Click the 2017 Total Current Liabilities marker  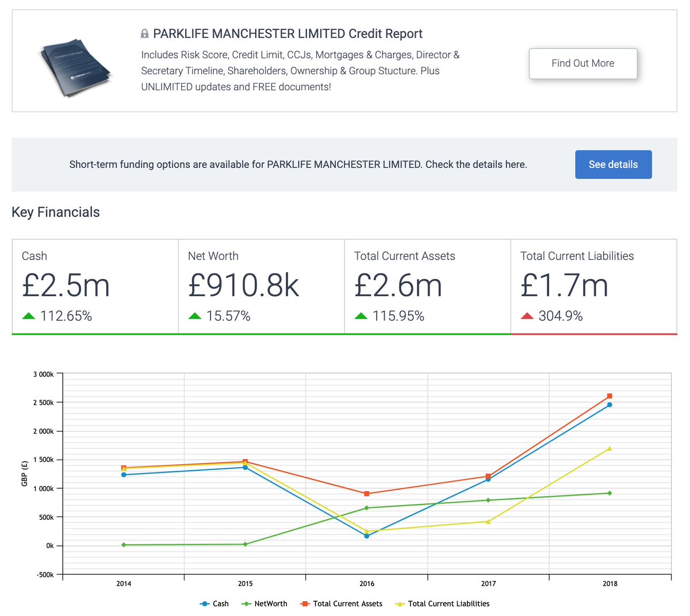[x=488, y=522]
